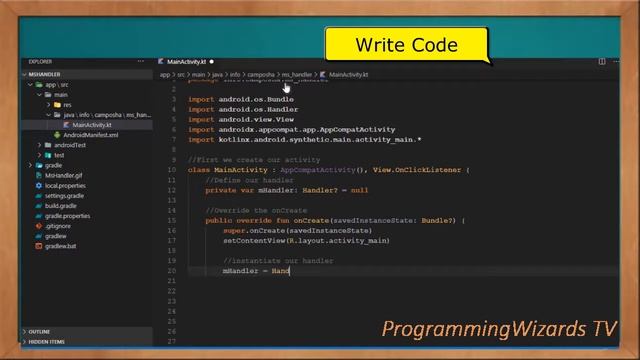
Task: Click the AndroidManifest.xml android icon
Action: coord(57,135)
